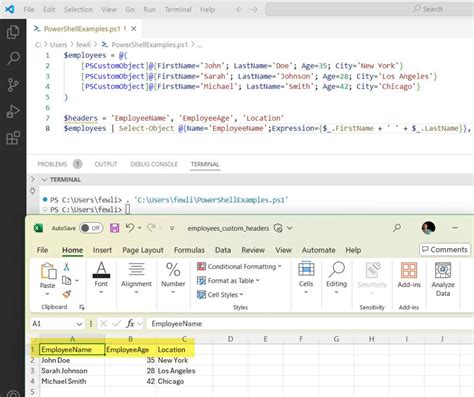Open the Excel user profile picture

428,228
